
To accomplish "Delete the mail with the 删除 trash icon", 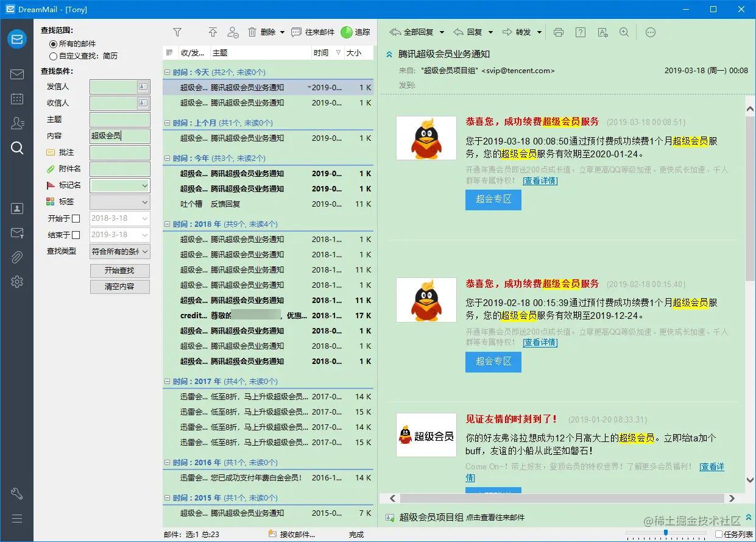I will (x=261, y=32).
